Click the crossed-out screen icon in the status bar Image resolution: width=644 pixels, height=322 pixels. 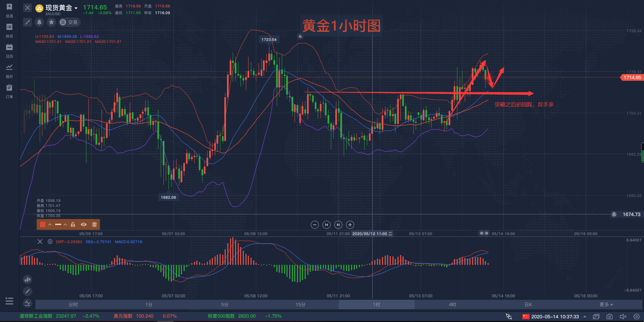pyautogui.click(x=596, y=317)
